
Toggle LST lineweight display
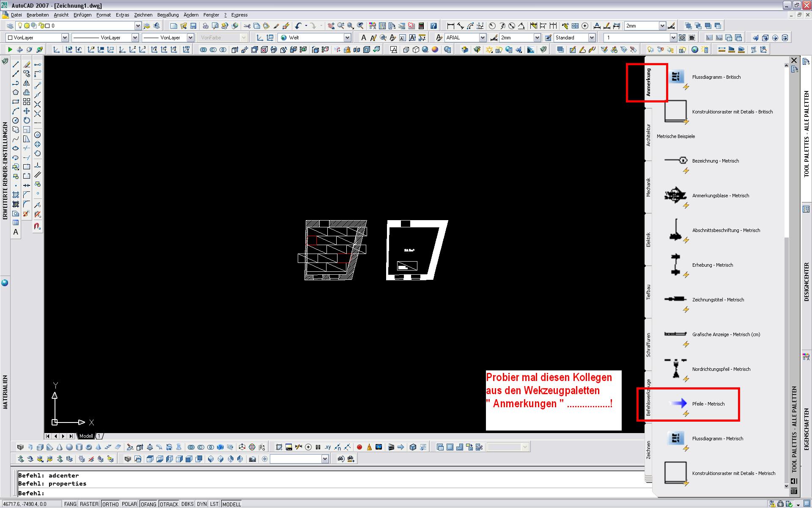[214, 504]
